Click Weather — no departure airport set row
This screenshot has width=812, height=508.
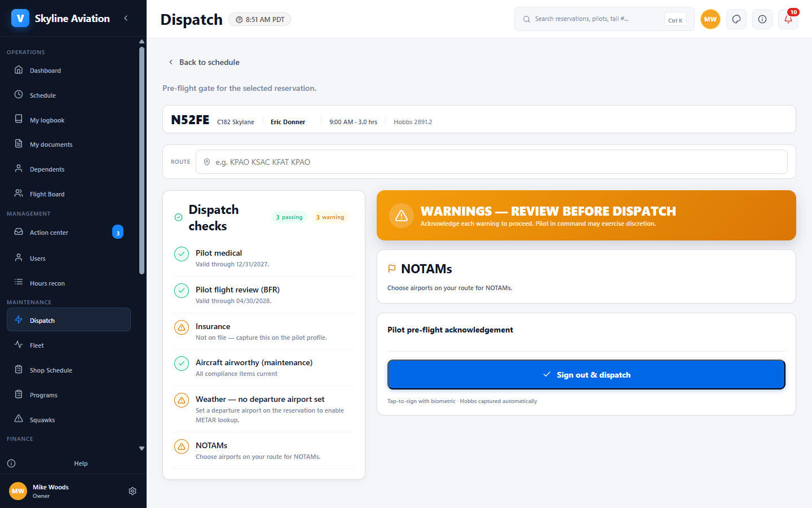(x=264, y=409)
